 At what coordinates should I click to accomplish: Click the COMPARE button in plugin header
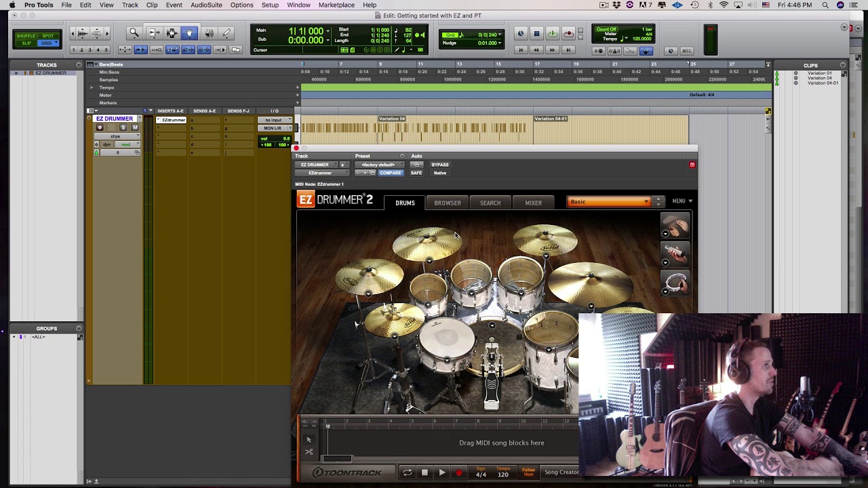[391, 173]
